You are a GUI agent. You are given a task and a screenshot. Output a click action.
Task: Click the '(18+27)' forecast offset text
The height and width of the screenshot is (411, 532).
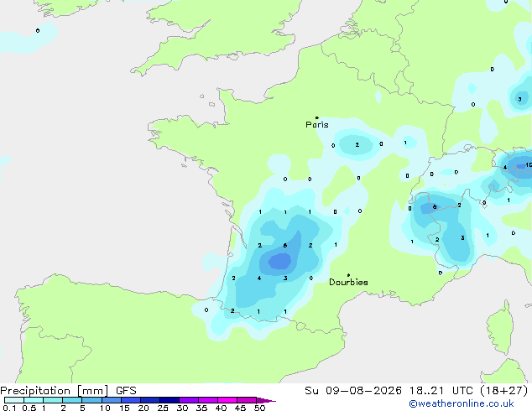pyautogui.click(x=503, y=391)
